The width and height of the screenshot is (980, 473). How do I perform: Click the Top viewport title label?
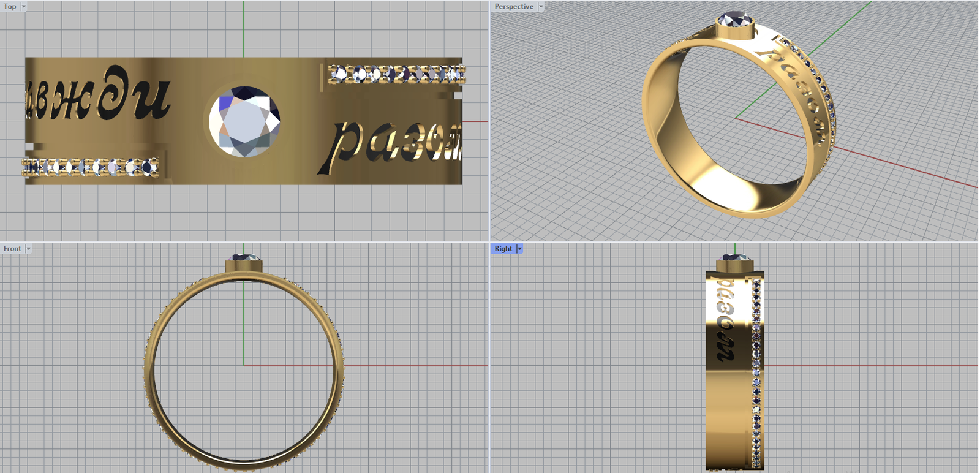[x=10, y=7]
